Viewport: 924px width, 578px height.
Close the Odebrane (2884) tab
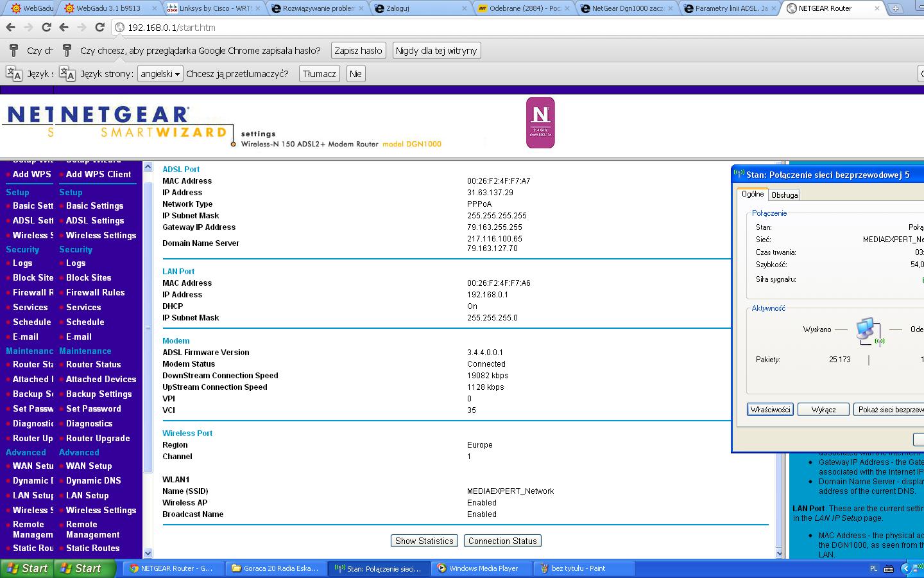point(567,8)
